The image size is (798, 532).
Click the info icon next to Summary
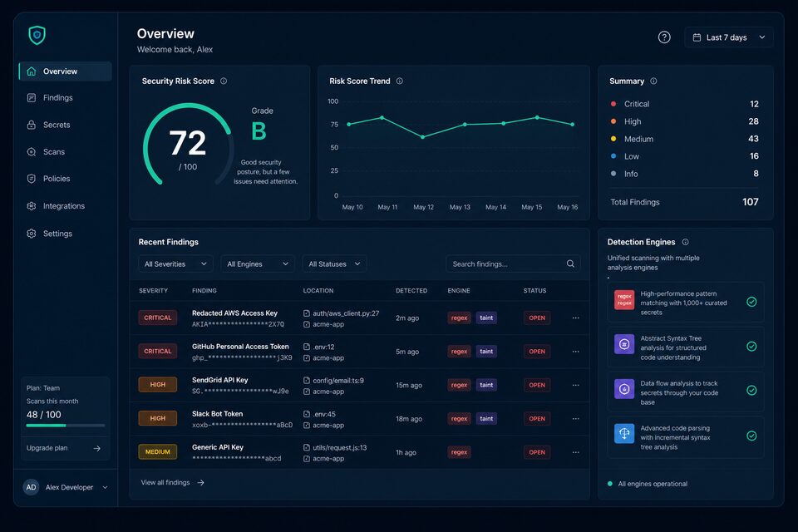tap(653, 81)
